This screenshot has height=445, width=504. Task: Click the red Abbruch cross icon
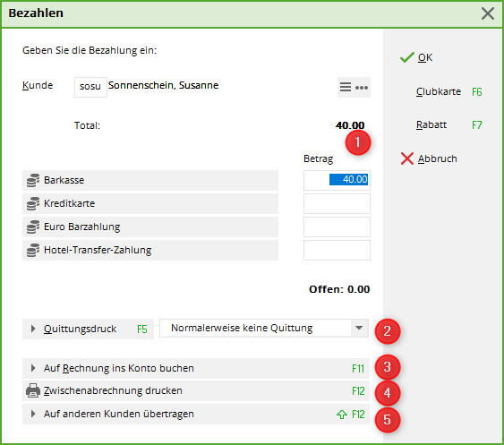pyautogui.click(x=407, y=158)
